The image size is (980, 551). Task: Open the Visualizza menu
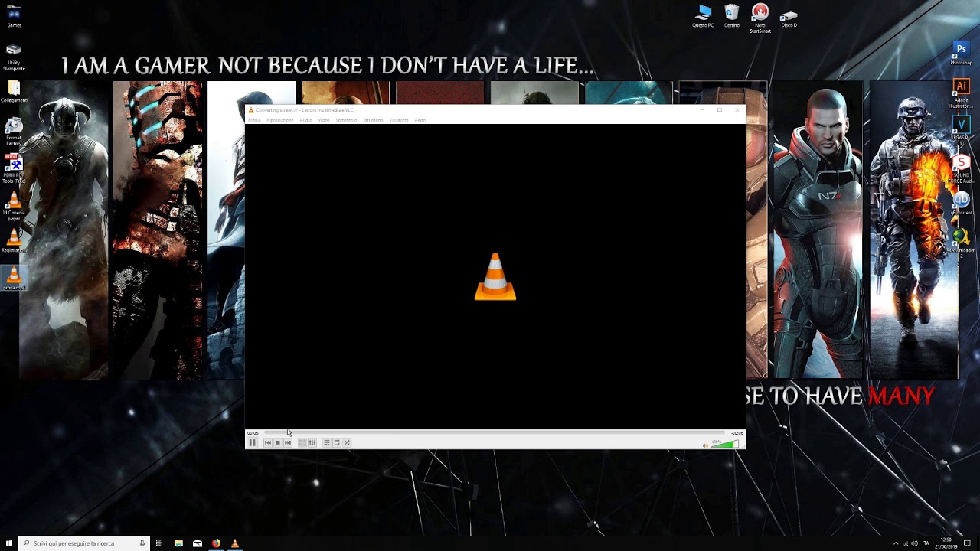click(x=399, y=120)
